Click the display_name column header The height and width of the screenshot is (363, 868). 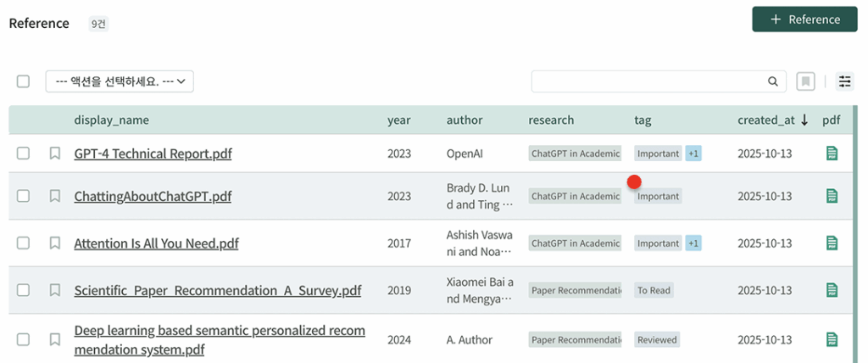(x=111, y=120)
